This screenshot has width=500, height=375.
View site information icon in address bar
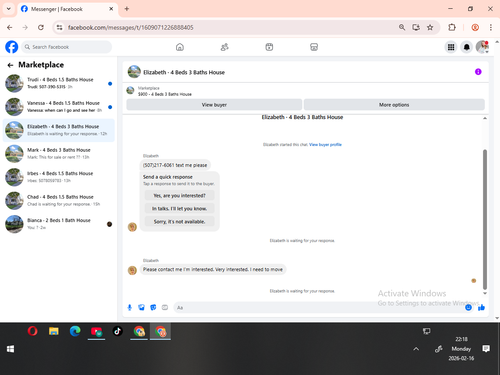(59, 27)
